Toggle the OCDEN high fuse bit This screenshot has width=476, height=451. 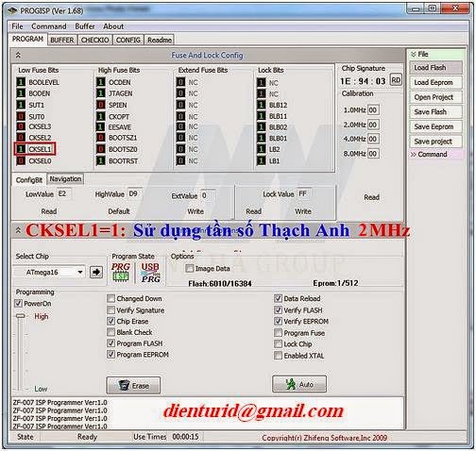click(101, 82)
